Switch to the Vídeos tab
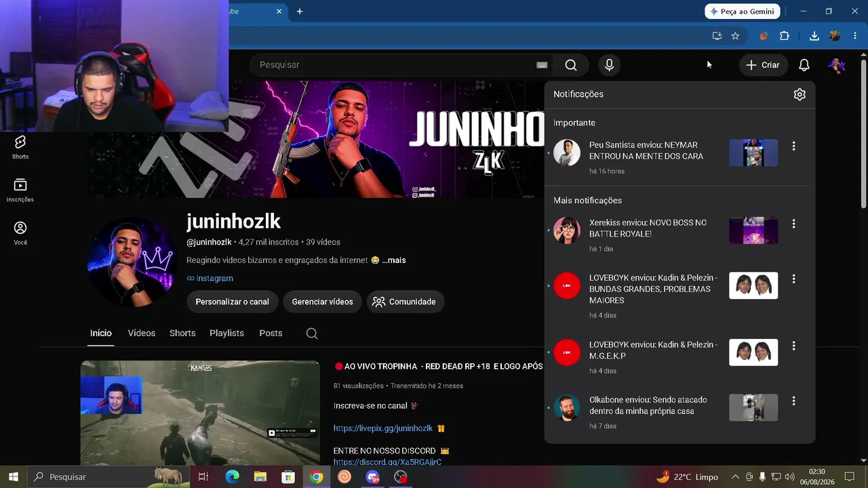Viewport: 868px width, 488px height. click(142, 333)
